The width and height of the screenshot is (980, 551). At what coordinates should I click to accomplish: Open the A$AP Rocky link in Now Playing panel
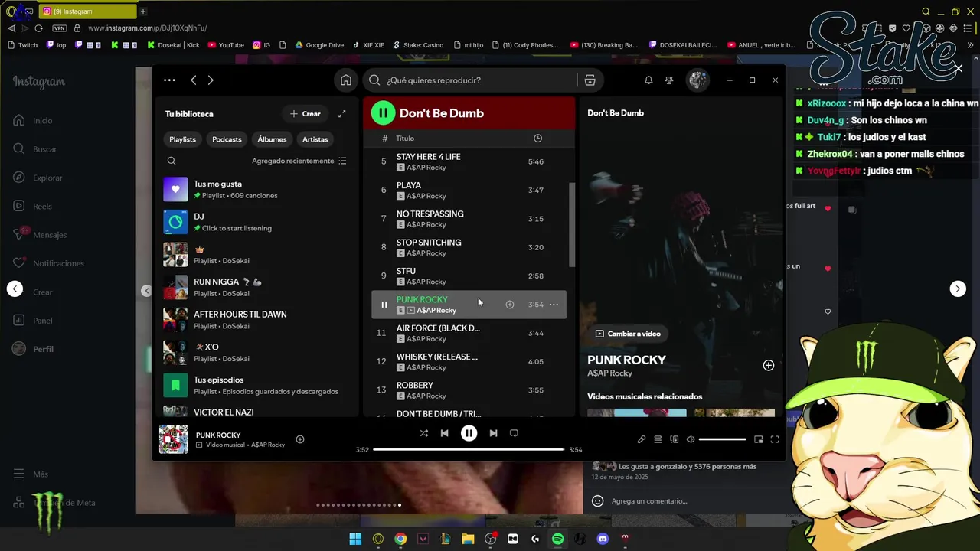(x=609, y=373)
